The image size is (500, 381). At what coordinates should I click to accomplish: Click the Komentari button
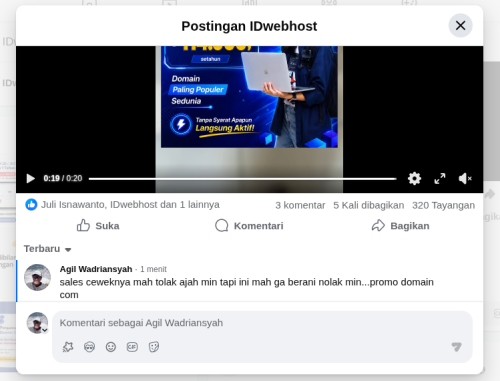[249, 226]
